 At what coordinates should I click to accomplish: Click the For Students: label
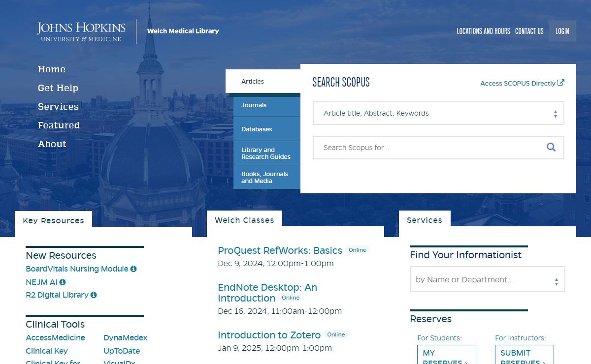(x=439, y=338)
